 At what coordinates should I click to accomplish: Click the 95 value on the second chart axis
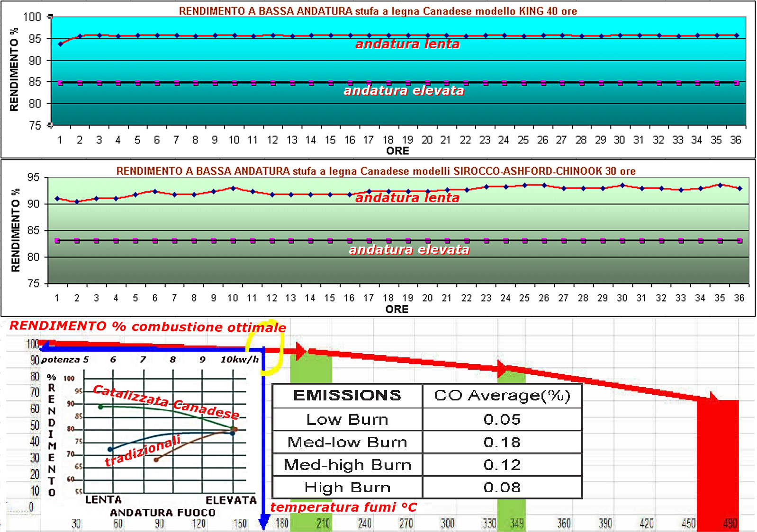(x=34, y=177)
